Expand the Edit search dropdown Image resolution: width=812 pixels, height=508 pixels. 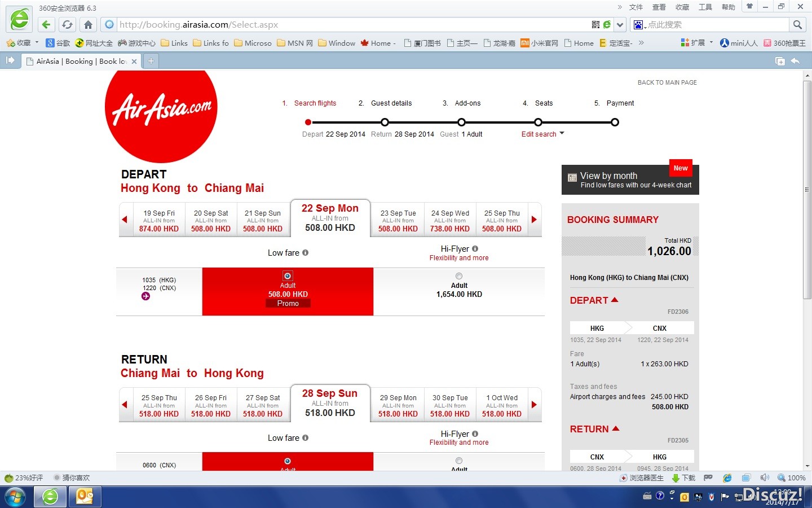point(542,134)
